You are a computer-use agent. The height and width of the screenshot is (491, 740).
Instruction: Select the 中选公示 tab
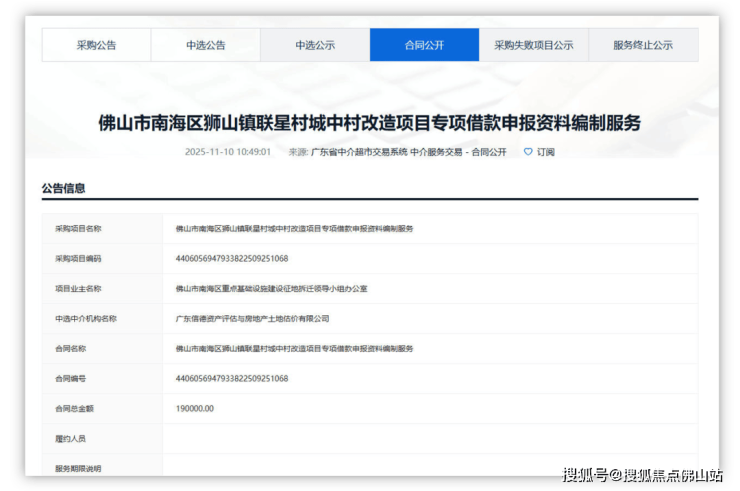point(315,45)
